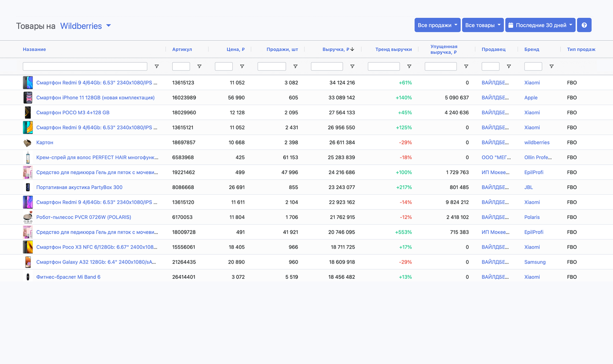Viewport: 613px width, 364px height.
Task: Focus the Выручка filter input
Action: [327, 66]
